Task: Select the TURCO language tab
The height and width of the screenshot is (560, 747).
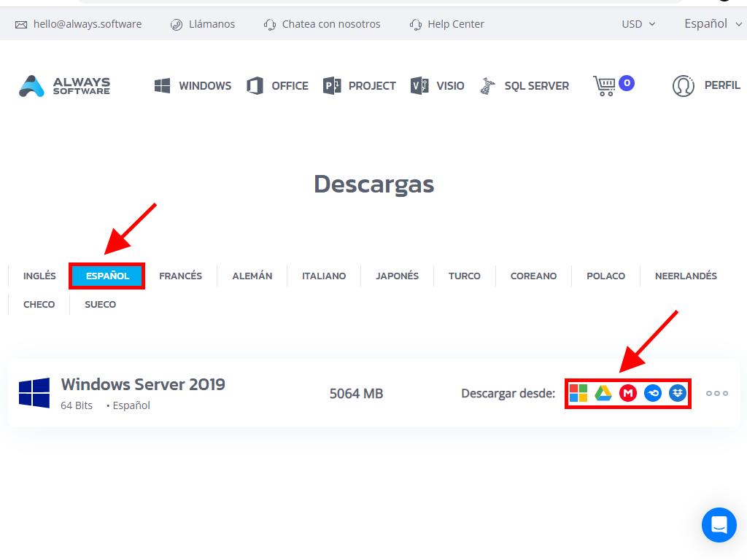Action: (465, 276)
